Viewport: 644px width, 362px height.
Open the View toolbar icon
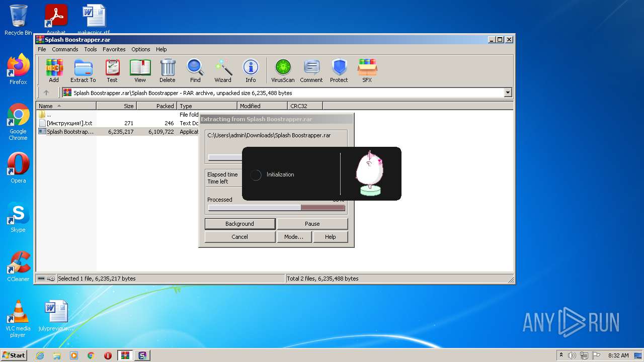pyautogui.click(x=140, y=70)
